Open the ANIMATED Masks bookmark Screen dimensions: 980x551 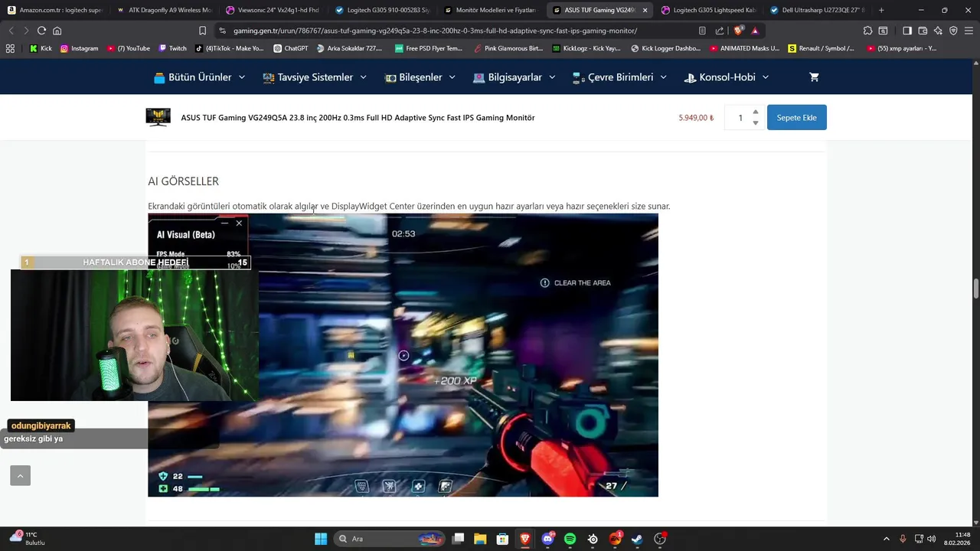point(744,48)
